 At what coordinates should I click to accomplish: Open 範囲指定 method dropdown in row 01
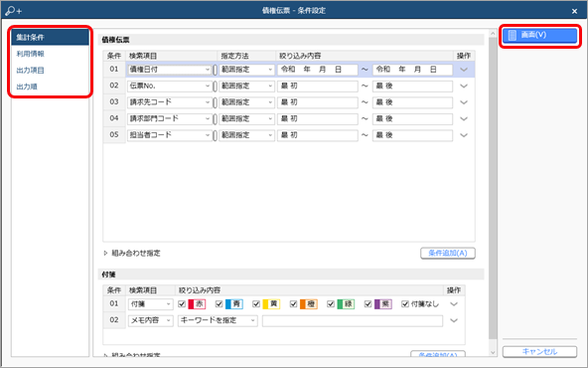tap(246, 70)
